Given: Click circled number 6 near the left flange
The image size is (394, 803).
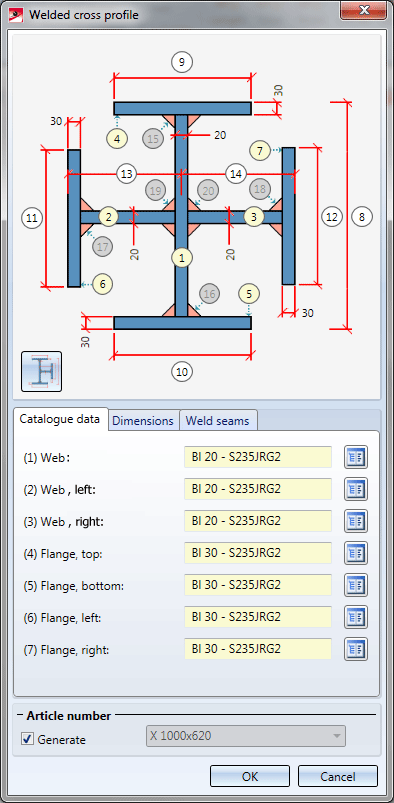Looking at the screenshot, I should coord(102,285).
